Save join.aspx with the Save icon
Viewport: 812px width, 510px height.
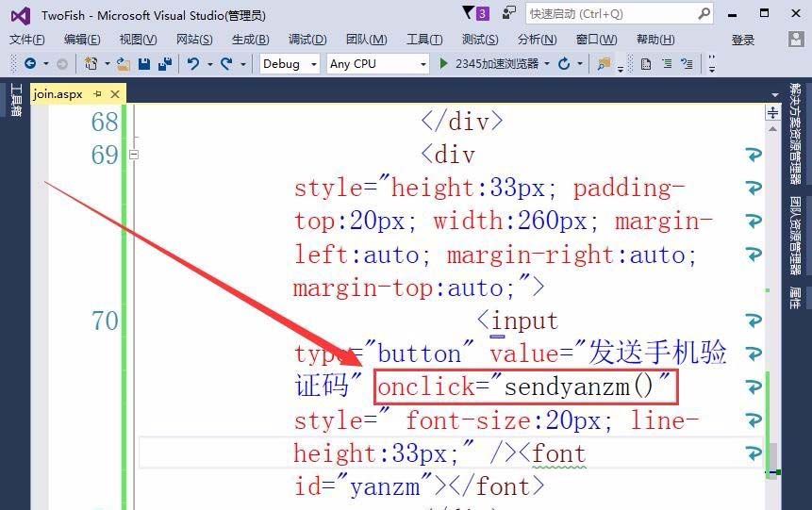[x=144, y=64]
